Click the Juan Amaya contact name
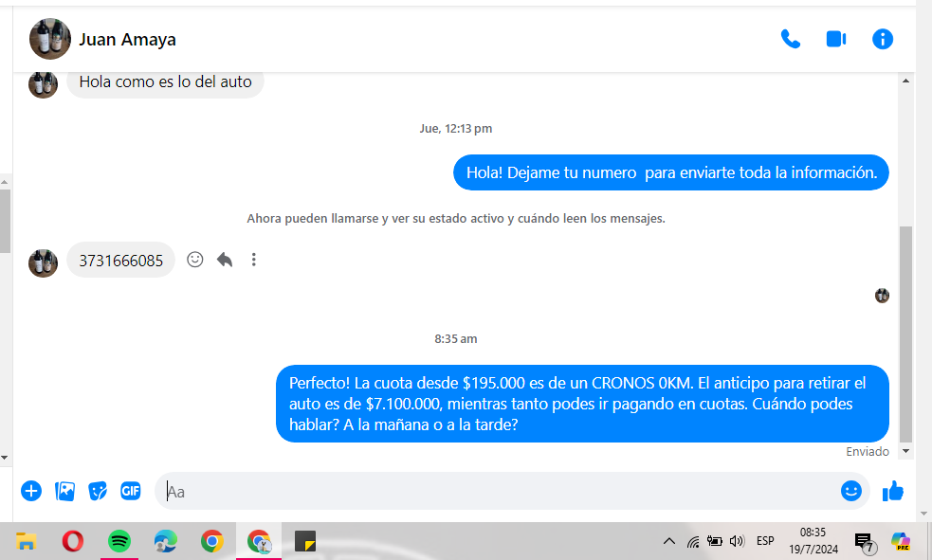The height and width of the screenshot is (560, 932). click(127, 39)
